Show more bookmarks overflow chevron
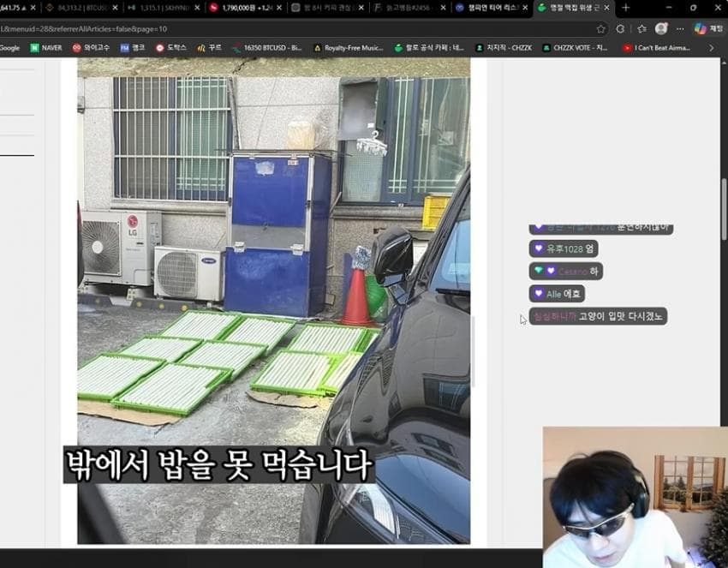The image size is (728, 568). [711, 48]
